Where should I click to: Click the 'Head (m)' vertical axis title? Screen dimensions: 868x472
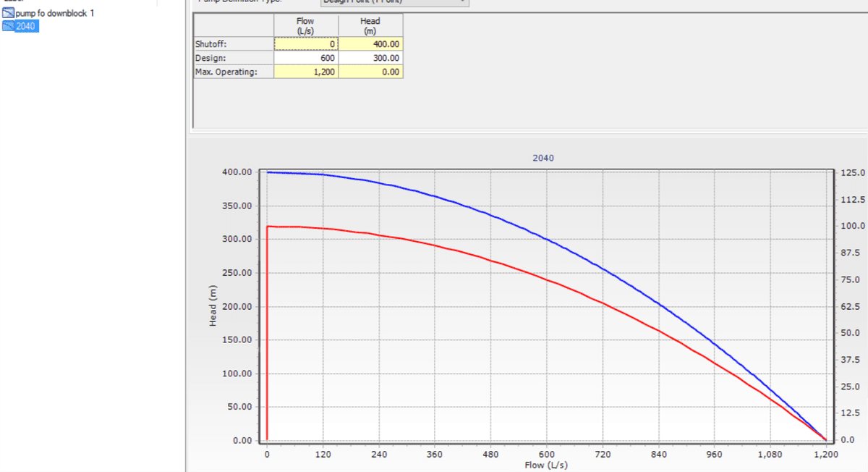213,305
